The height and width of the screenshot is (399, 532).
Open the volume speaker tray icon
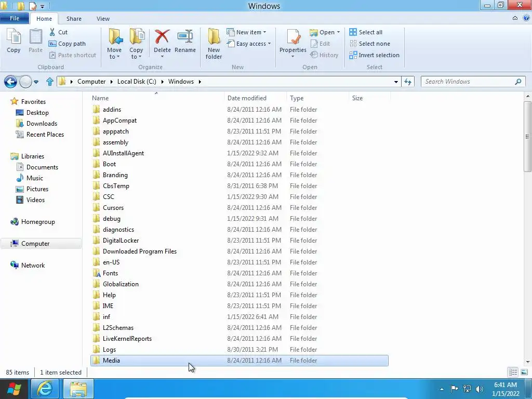[x=480, y=389]
